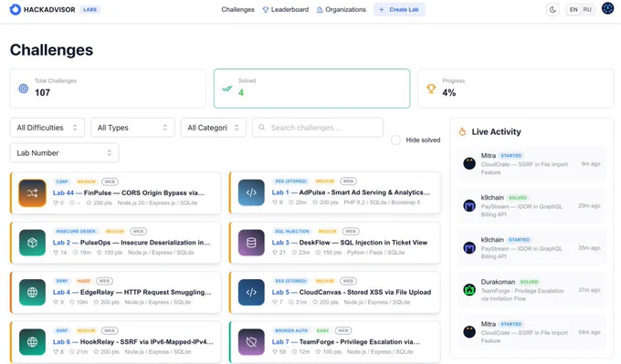This screenshot has width=621, height=364.
Task: Click the CSRF tag on Lab 44
Action: coord(62,182)
